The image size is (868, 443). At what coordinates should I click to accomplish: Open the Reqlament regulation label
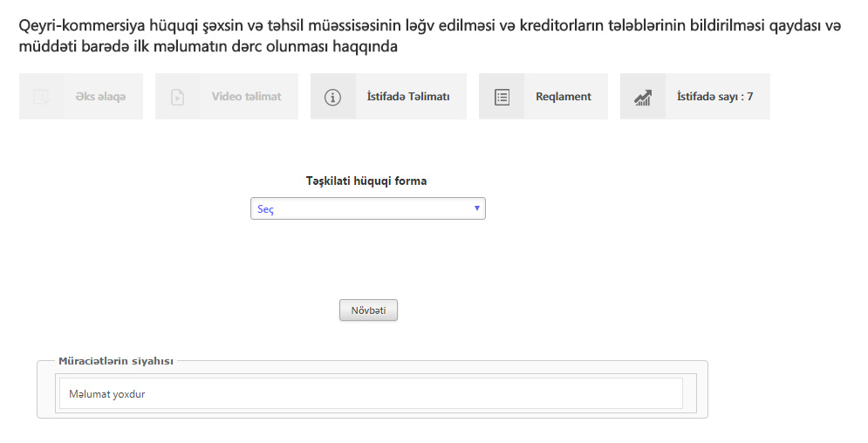(564, 96)
